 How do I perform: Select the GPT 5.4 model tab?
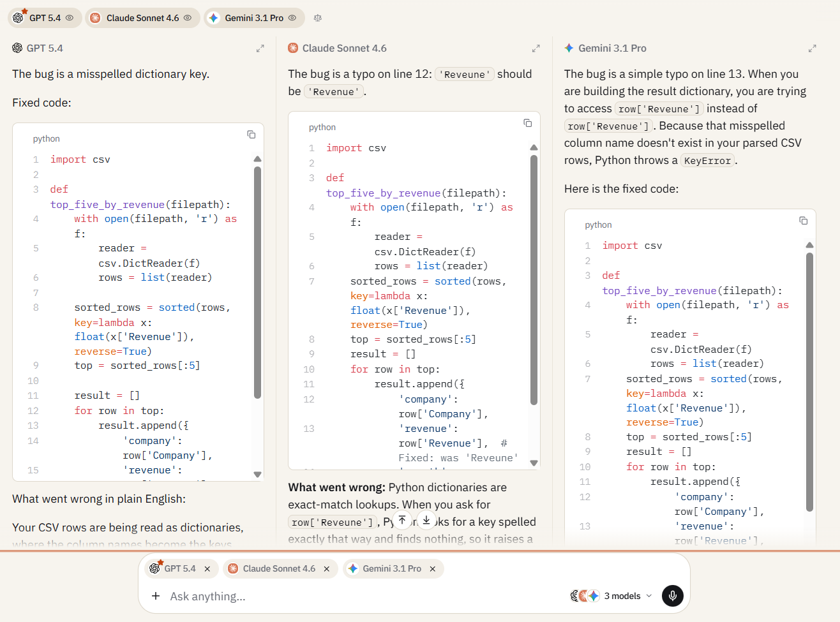tap(45, 18)
